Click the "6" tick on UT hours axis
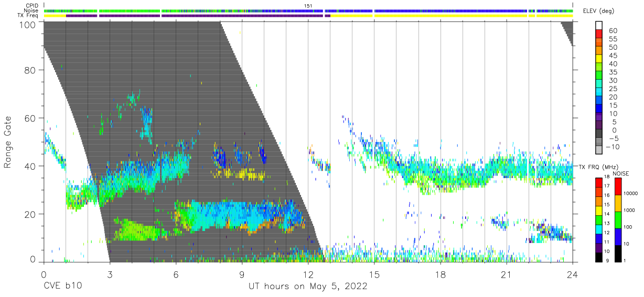The image size is (644, 297). (176, 274)
